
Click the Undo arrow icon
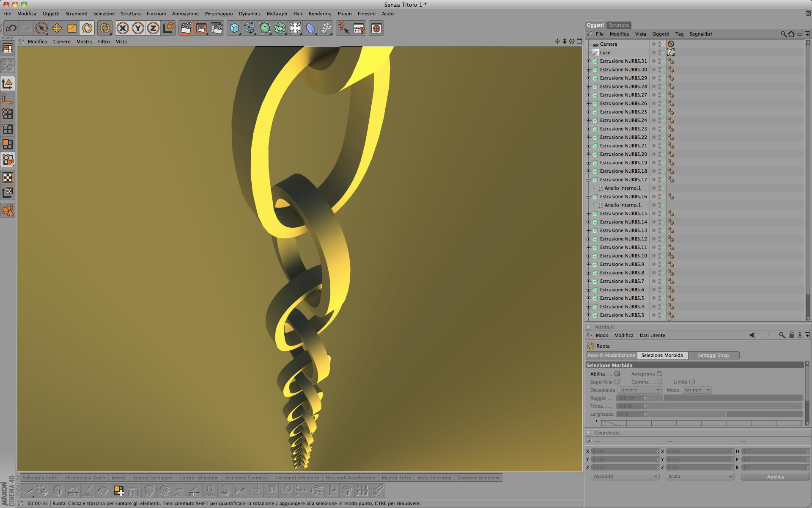coord(11,28)
